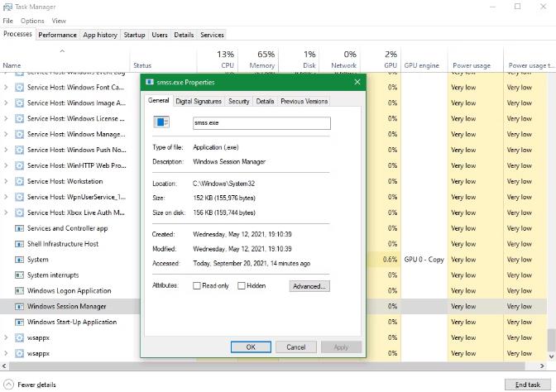Image resolution: width=556 pixels, height=392 pixels.
Task: Sort by the CPU column header
Action: pos(218,60)
